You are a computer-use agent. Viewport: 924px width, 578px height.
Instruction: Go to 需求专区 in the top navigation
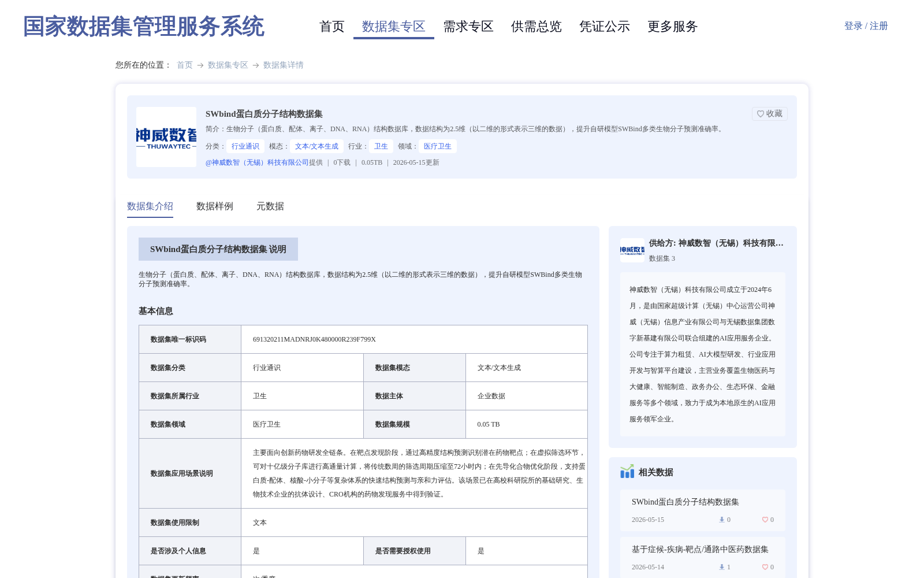(x=468, y=27)
